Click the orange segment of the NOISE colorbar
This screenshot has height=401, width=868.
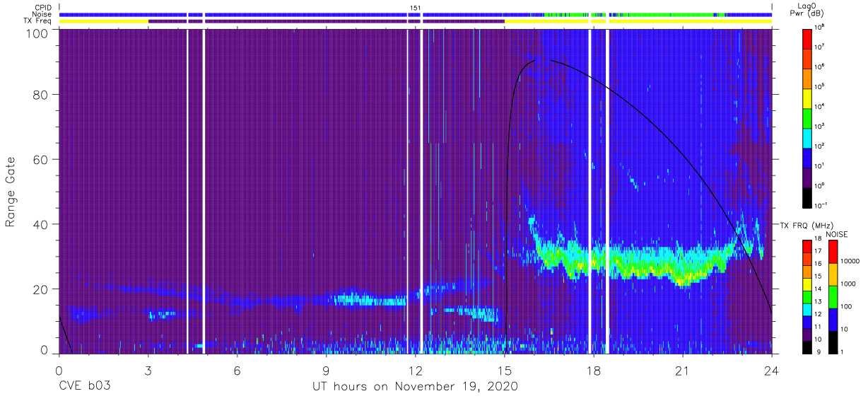tap(833, 274)
